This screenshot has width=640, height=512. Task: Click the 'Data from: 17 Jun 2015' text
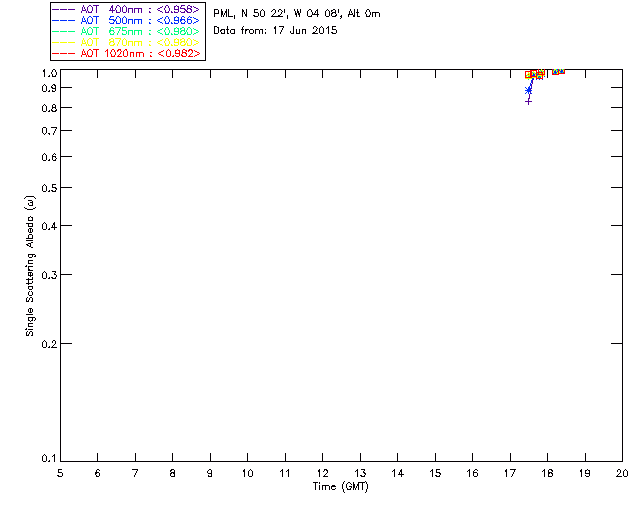275,31
